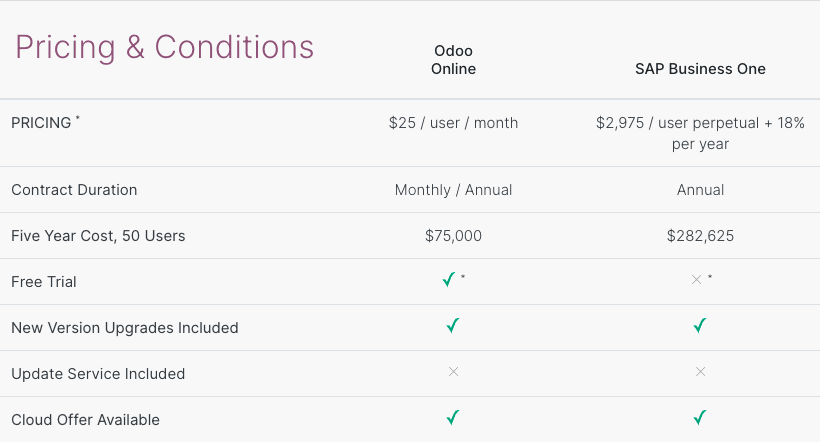Screen dimensions: 820x442
Task: Click SAP check for Cloud Offer Available
Action: click(x=700, y=418)
